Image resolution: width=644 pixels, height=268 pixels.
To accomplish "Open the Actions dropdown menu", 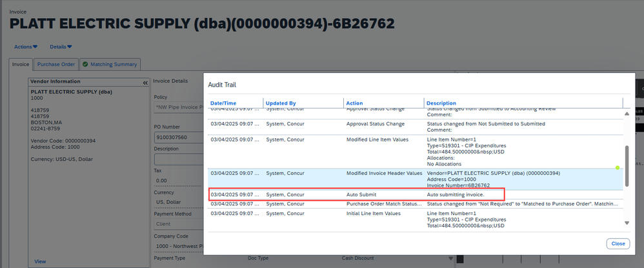I will point(26,47).
